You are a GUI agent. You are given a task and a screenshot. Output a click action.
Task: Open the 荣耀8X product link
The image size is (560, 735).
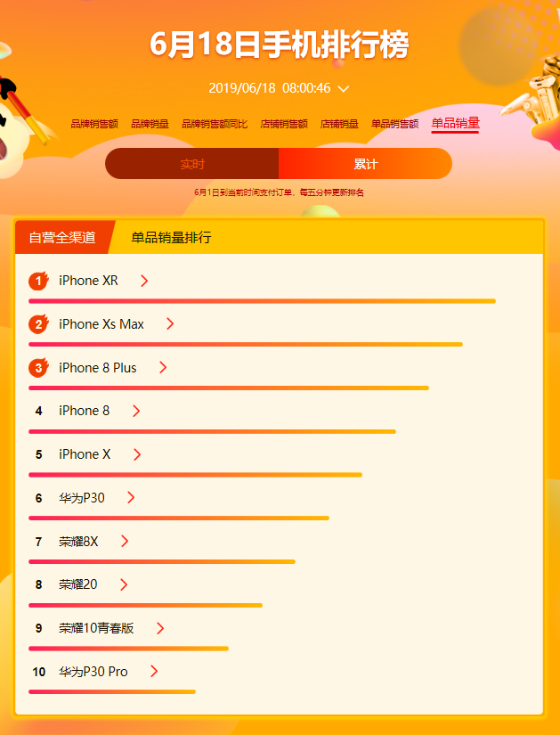point(78,542)
